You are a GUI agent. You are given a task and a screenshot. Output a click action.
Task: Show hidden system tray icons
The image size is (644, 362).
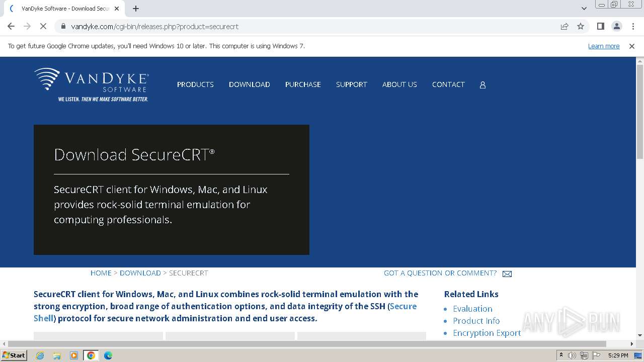[x=561, y=355]
